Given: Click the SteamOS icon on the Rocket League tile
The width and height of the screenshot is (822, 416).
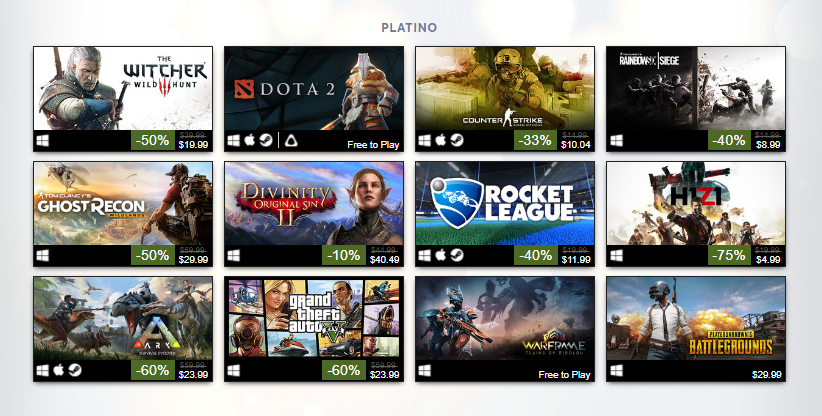Looking at the screenshot, I should pyautogui.click(x=457, y=255).
